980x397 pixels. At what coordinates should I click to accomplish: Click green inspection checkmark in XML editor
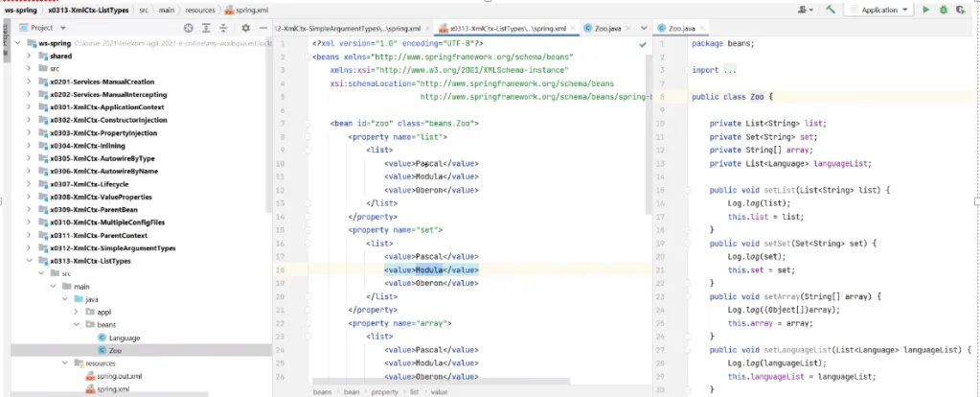pos(643,45)
